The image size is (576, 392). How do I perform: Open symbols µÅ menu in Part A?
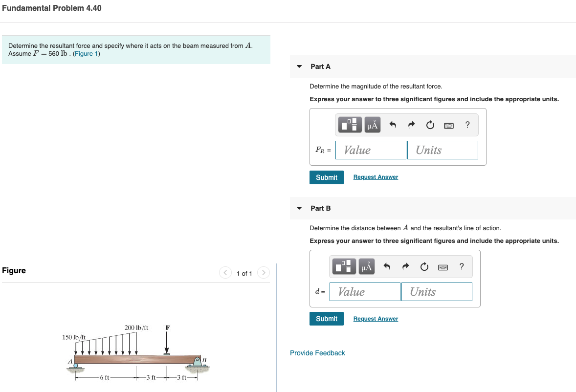pos(372,125)
